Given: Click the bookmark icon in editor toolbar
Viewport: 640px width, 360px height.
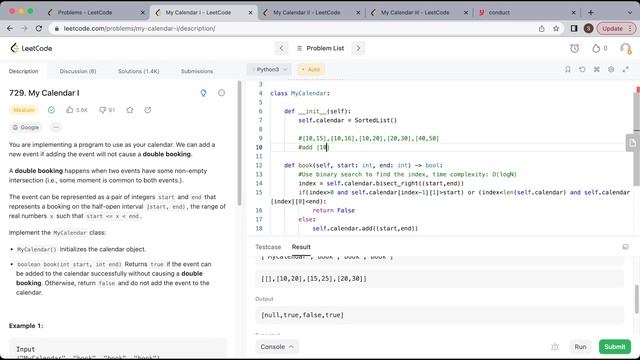Looking at the screenshot, I should tap(568, 69).
